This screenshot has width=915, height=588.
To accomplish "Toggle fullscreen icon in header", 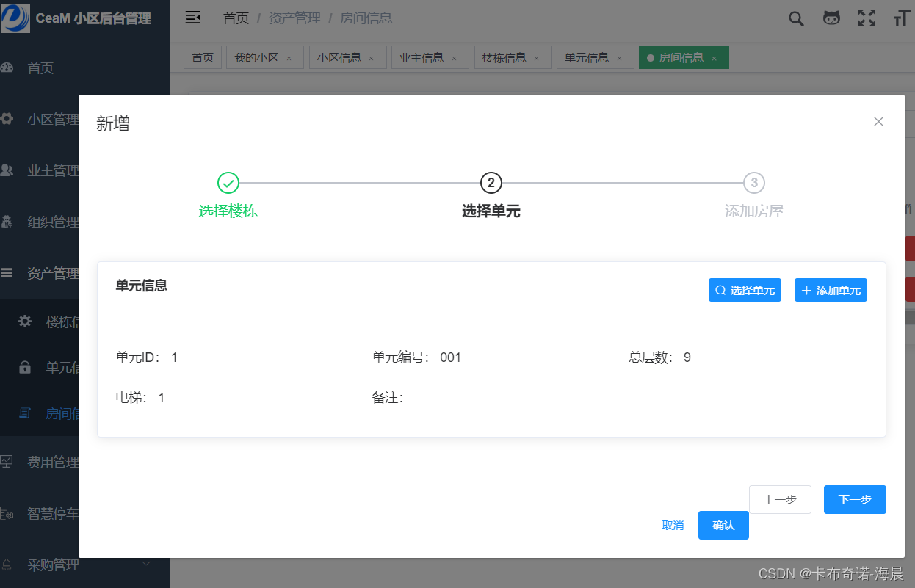I will [x=867, y=18].
